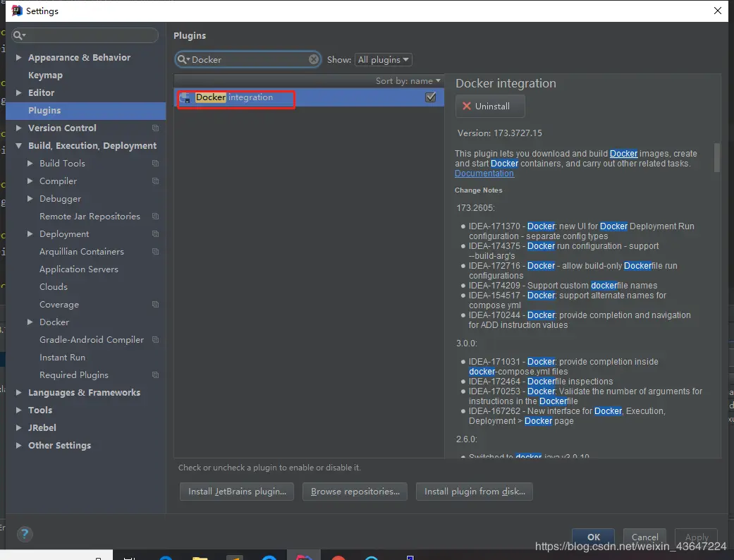Image resolution: width=734 pixels, height=560 pixels.
Task: Click the settings search magnifier icon
Action: click(x=19, y=35)
